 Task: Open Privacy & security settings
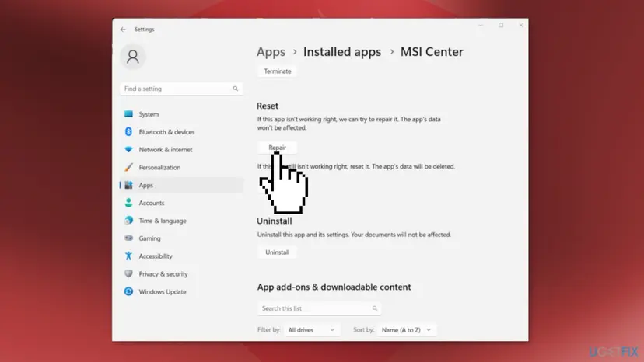[181, 273]
